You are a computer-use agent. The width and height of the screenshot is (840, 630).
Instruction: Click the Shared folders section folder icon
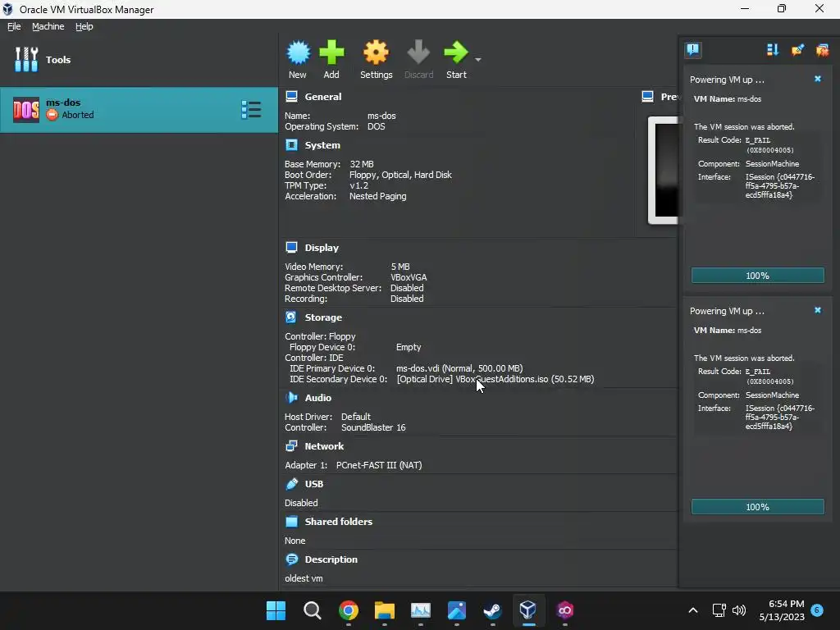[291, 521]
